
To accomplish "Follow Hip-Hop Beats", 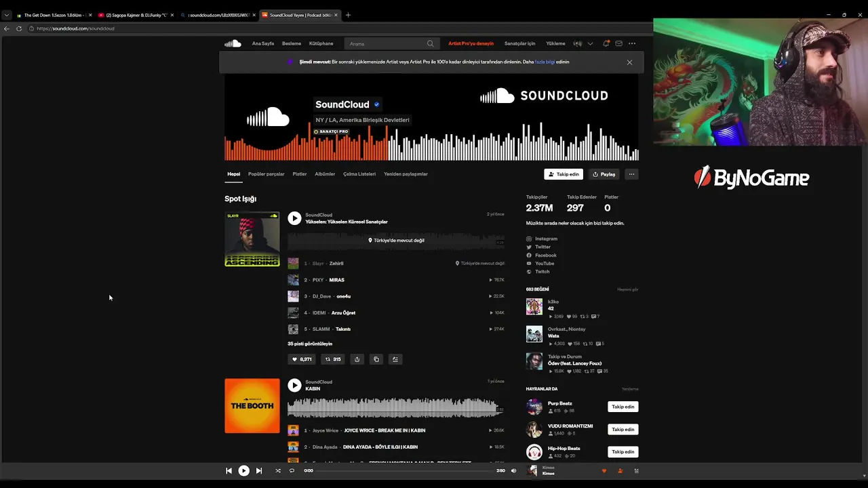I will pos(623,451).
